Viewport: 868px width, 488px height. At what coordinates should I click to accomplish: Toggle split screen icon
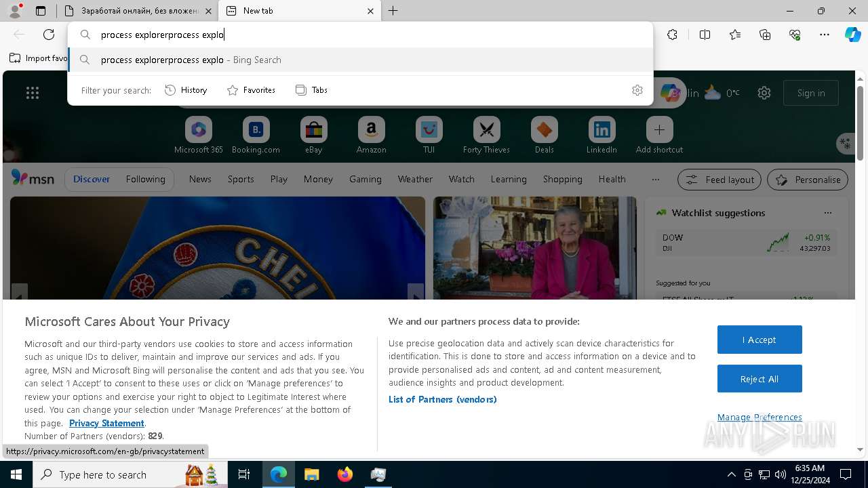point(705,35)
